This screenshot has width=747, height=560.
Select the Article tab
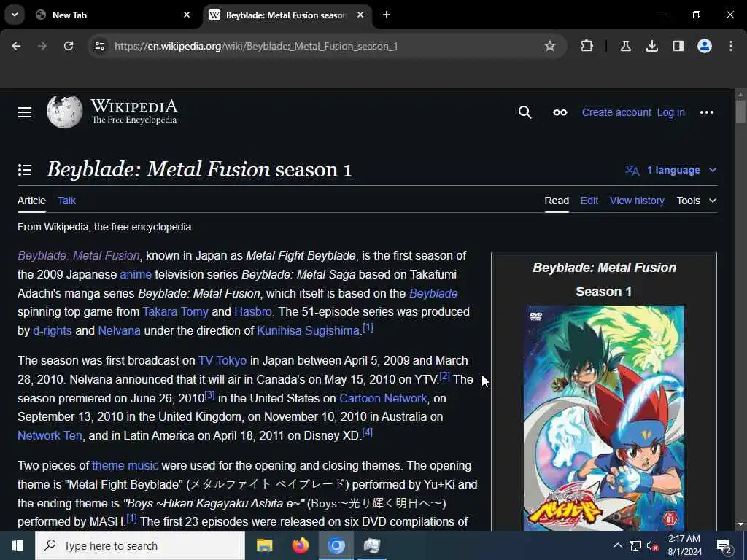(31, 201)
